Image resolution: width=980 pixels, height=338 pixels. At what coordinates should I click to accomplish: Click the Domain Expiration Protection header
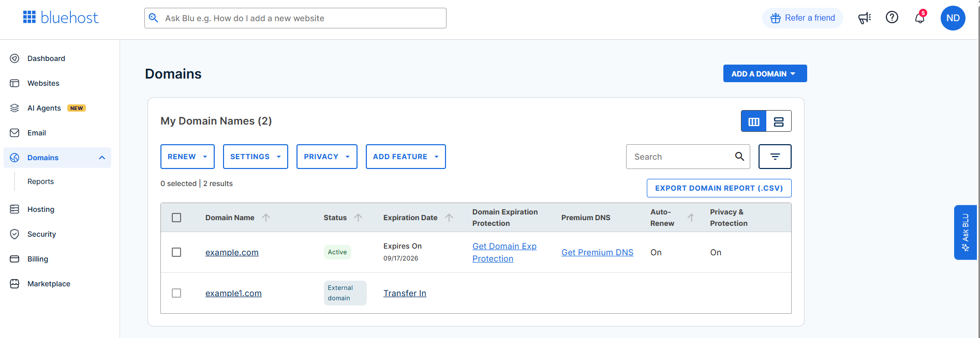pyautogui.click(x=505, y=218)
